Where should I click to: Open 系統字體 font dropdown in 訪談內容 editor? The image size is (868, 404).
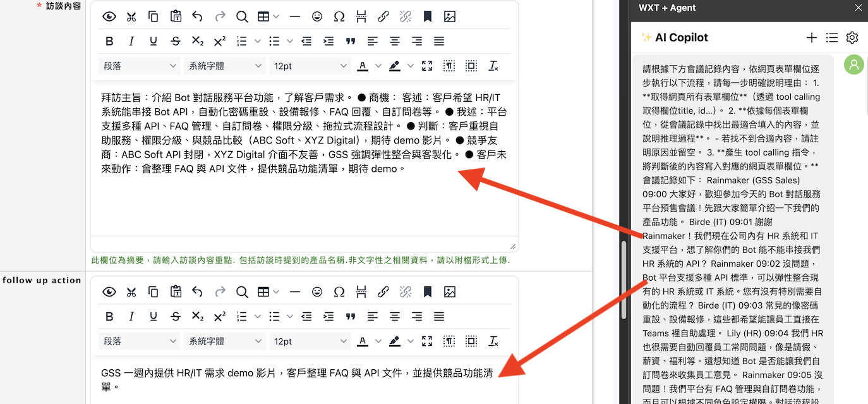tap(225, 66)
